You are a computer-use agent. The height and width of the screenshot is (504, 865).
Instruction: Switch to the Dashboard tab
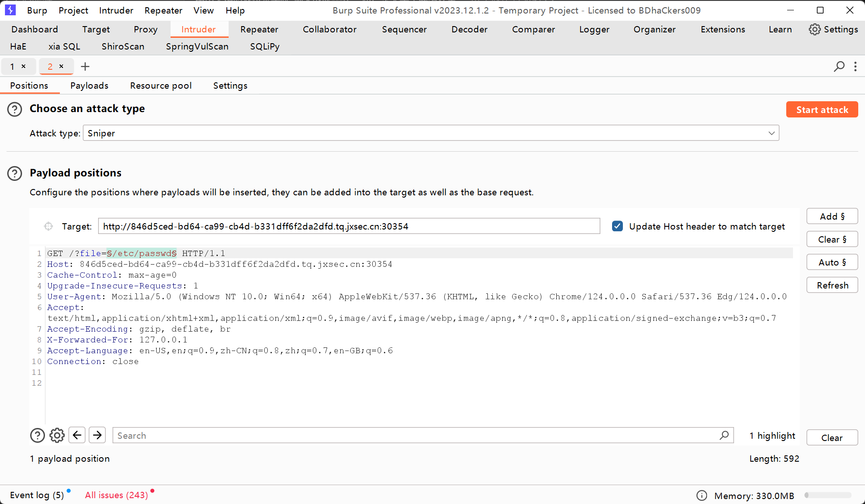(35, 29)
